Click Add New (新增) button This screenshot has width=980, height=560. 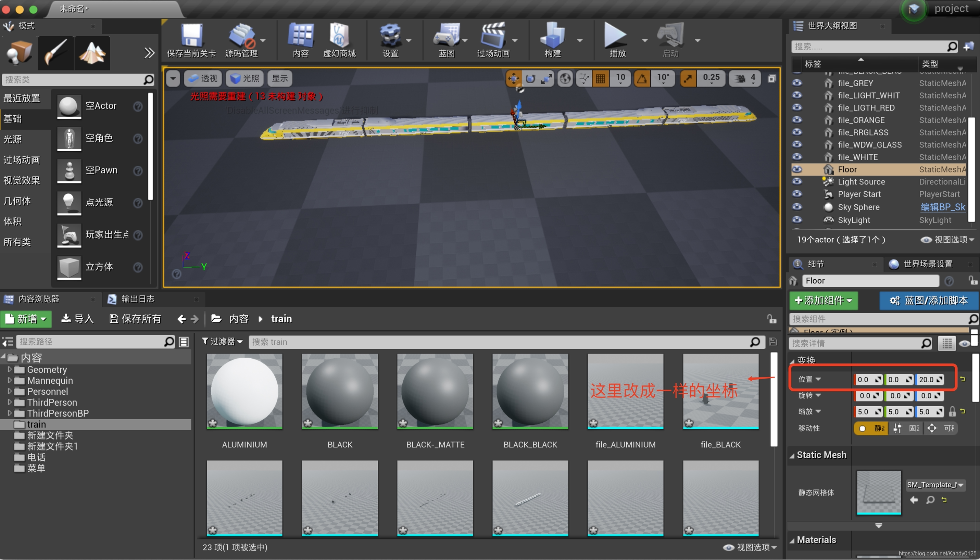(26, 319)
